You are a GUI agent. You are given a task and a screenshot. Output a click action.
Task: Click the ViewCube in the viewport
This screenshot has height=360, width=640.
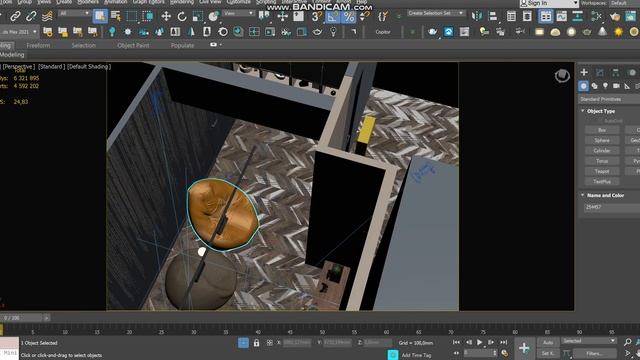point(562,76)
